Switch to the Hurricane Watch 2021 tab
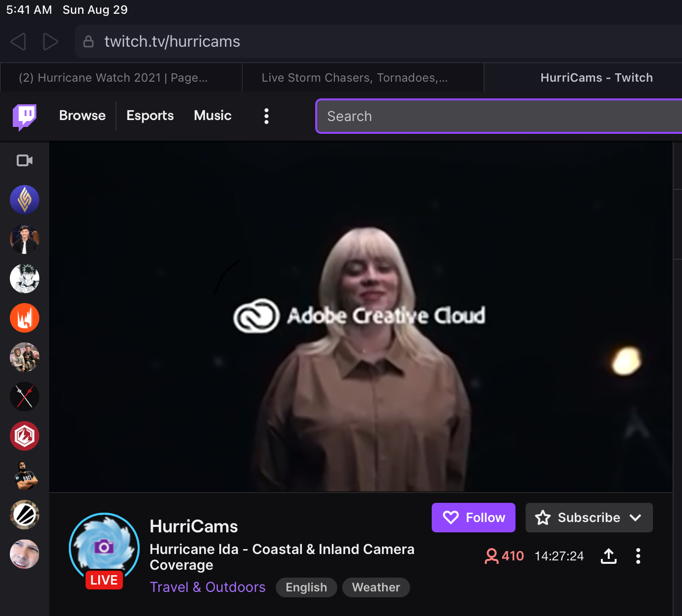The height and width of the screenshot is (616, 682). pyautogui.click(x=121, y=77)
